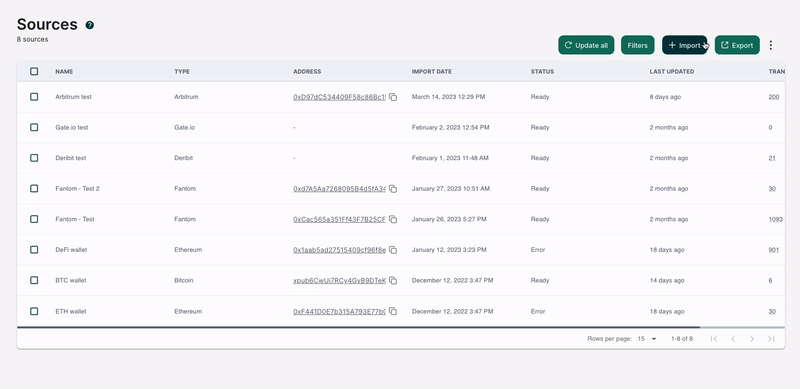Open the rows per page dropdown

pos(647,339)
